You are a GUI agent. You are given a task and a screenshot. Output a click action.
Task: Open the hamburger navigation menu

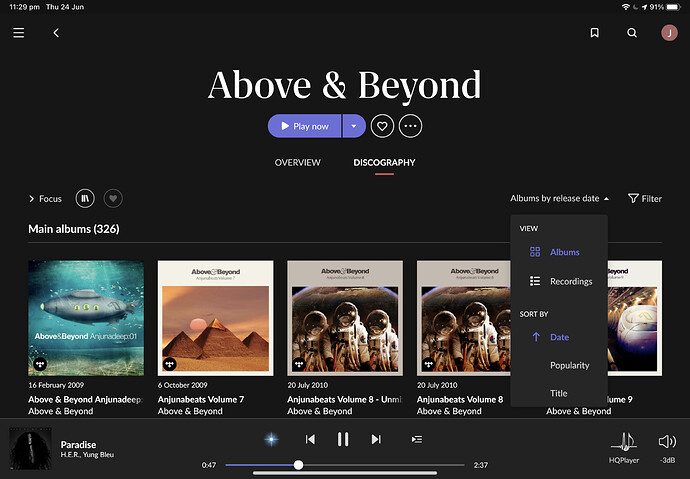pos(18,33)
